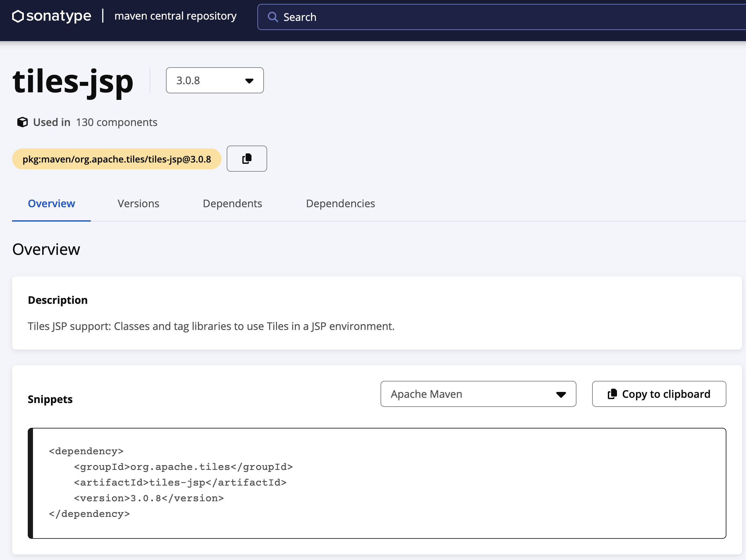Open the 3.0.8 version dropdown

(x=215, y=81)
